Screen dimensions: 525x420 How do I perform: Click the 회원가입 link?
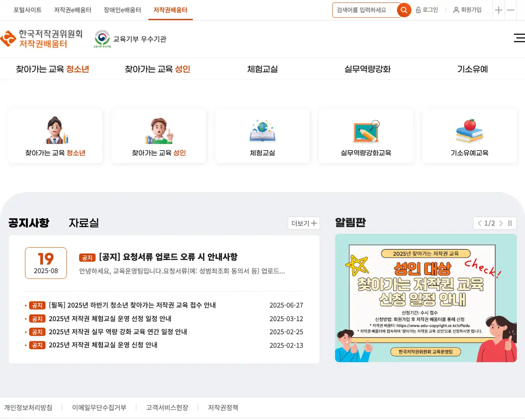(467, 10)
